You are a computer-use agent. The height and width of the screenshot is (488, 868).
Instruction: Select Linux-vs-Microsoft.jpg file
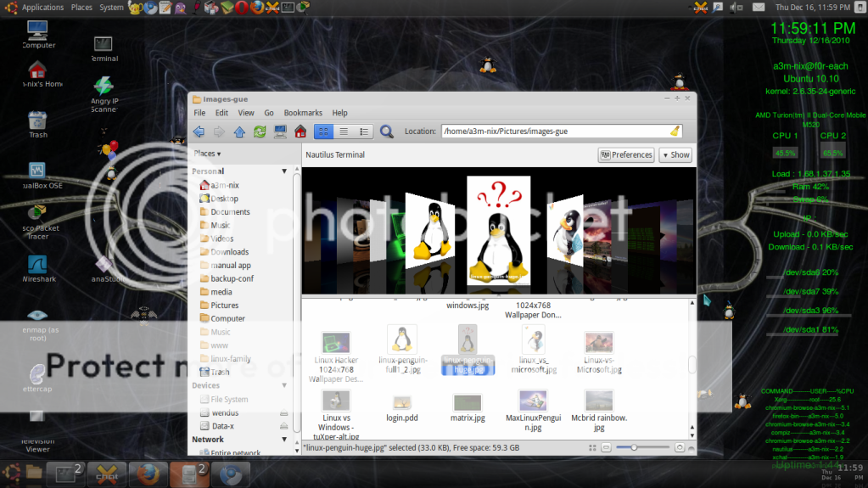pyautogui.click(x=599, y=352)
